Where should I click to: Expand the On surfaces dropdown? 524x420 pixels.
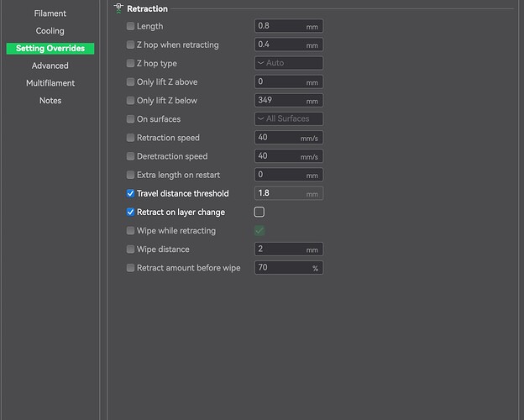(x=288, y=119)
